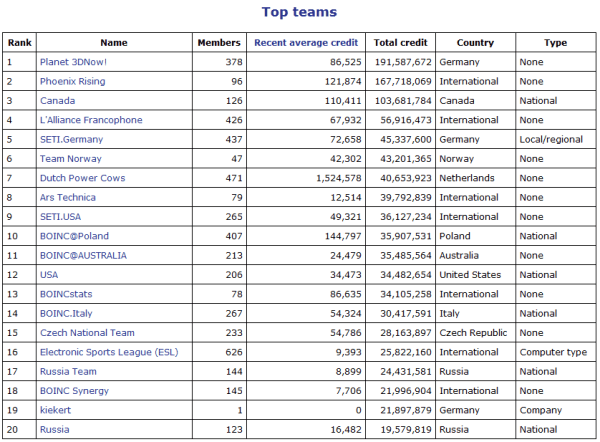Open Czech National Team link
The width and height of the screenshot is (600, 442).
pos(87,333)
